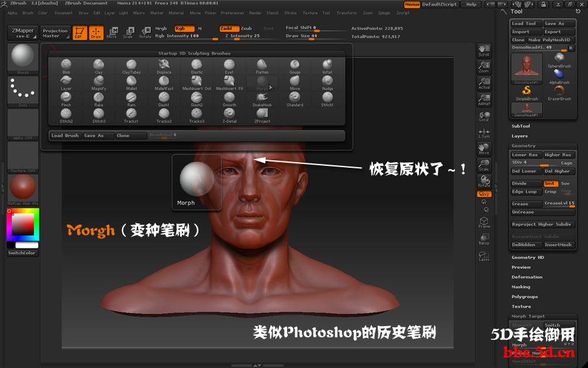Viewport: 588px width, 368px height.
Task: Click the AAHalf view icon
Action: pyautogui.click(x=484, y=100)
